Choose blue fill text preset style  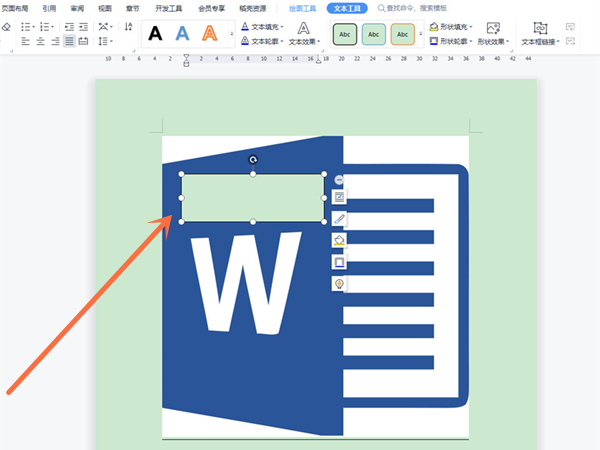[x=183, y=34]
